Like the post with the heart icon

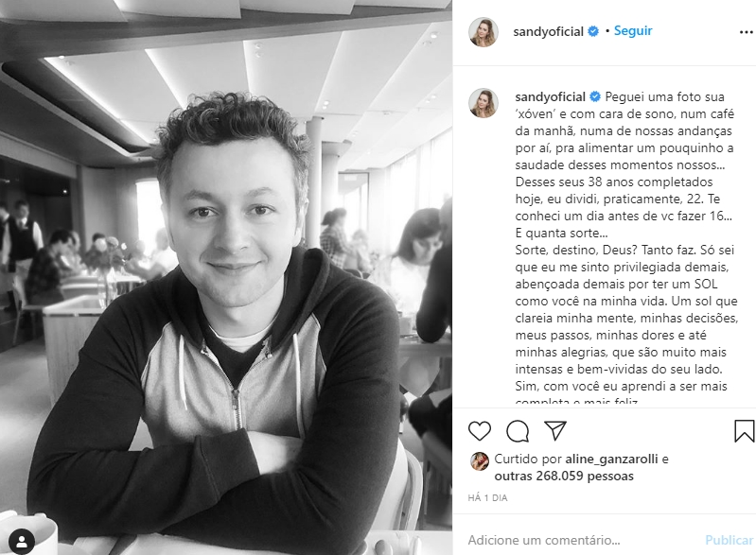pyautogui.click(x=480, y=431)
